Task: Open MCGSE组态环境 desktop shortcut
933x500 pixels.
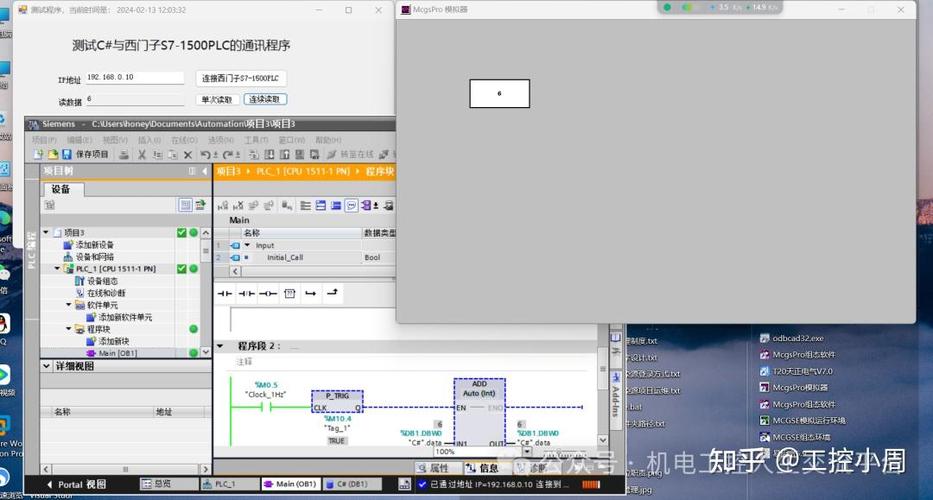Action: pyautogui.click(x=795, y=437)
